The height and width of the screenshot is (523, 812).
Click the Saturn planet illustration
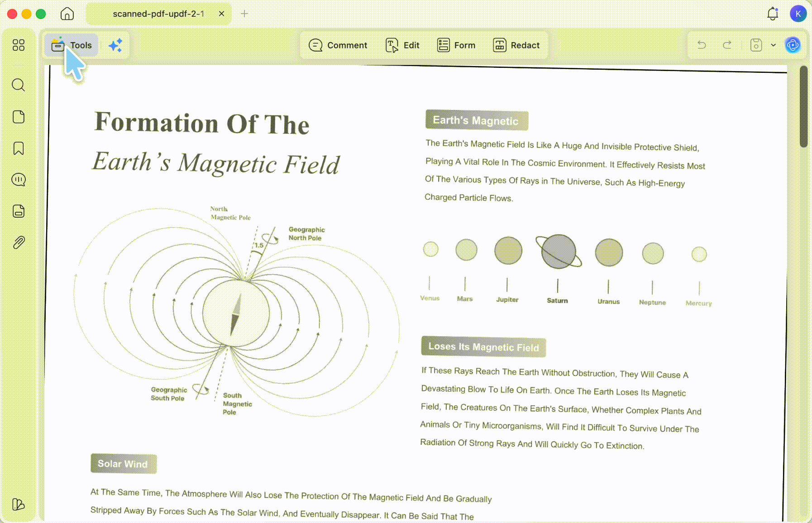(559, 251)
